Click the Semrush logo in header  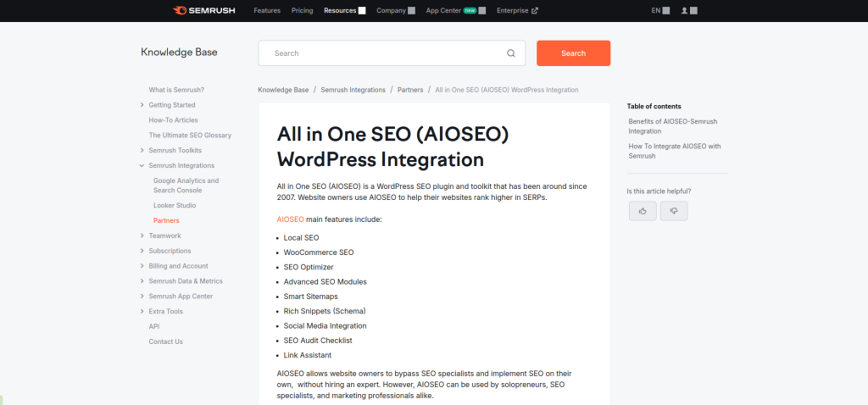tap(205, 10)
